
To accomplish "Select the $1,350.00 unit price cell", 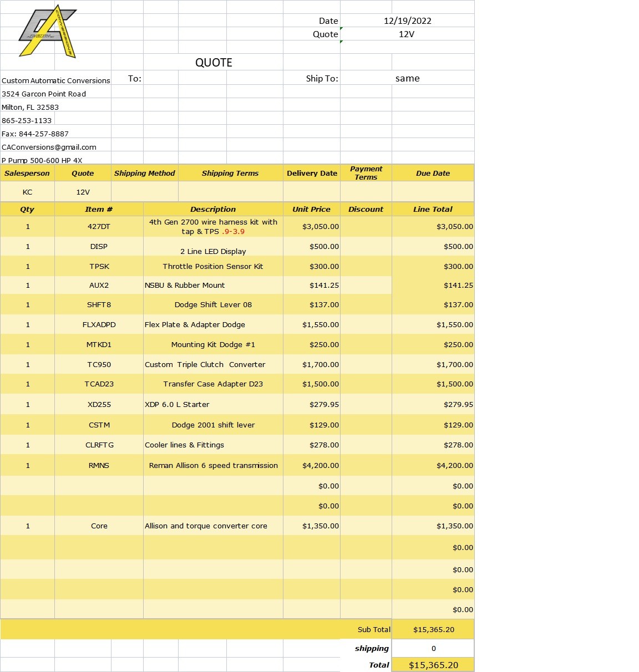I will click(x=312, y=526).
